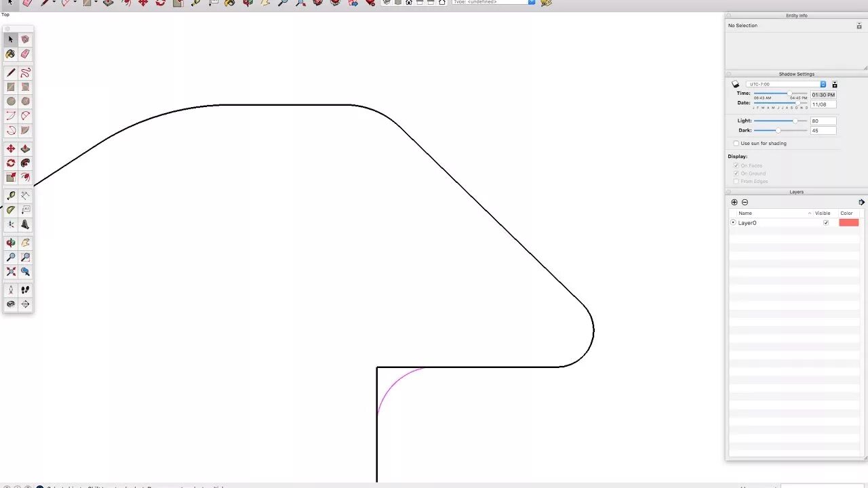
Task: Toggle the On Faces display checkbox
Action: pos(736,165)
